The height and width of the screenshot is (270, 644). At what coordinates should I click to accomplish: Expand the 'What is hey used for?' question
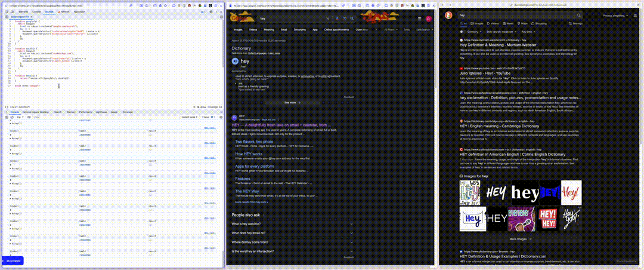tap(292, 223)
